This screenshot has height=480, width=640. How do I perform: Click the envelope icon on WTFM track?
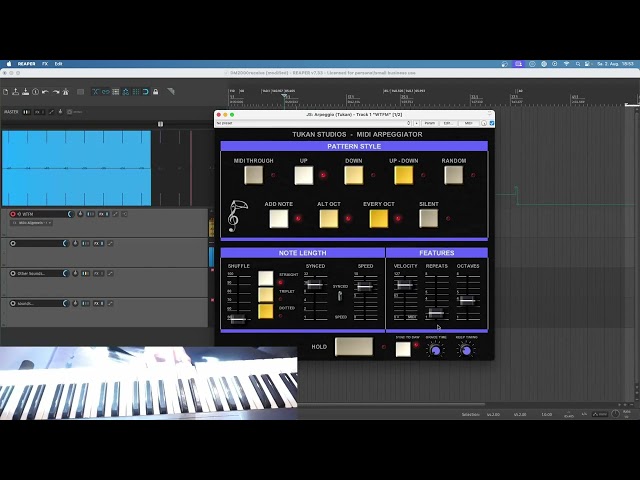coord(115,214)
